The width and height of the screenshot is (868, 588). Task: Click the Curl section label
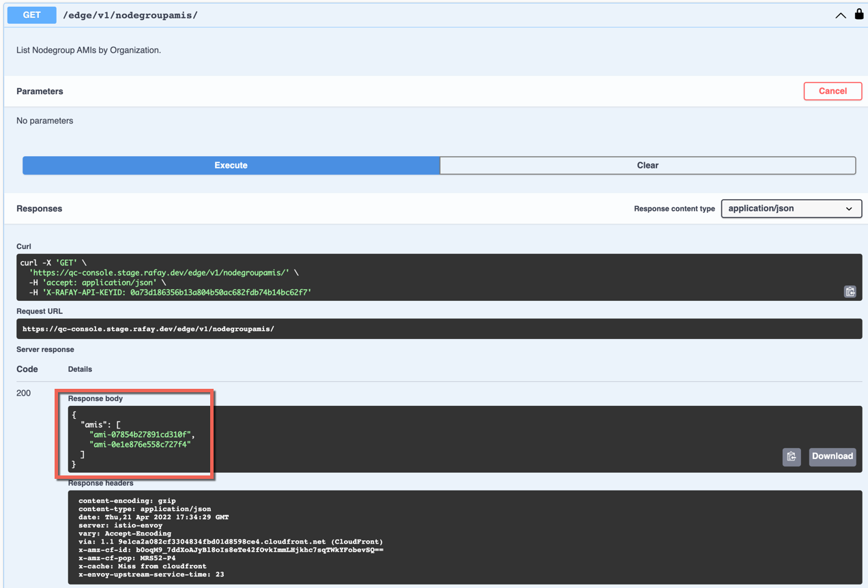click(x=24, y=246)
